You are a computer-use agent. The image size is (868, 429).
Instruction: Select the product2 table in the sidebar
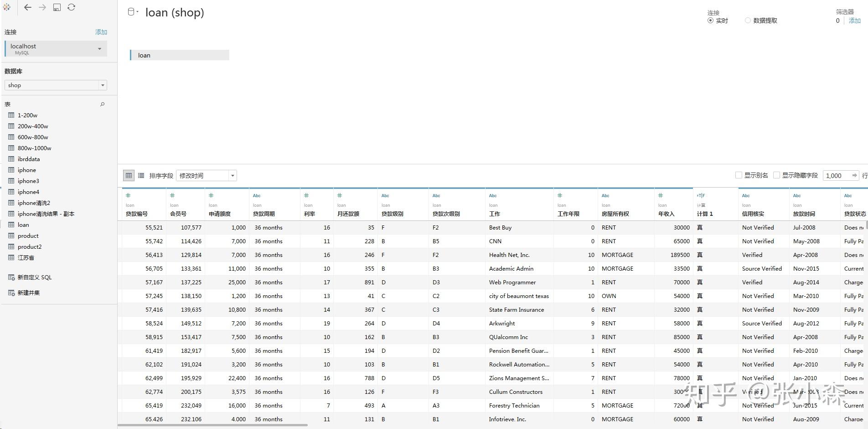click(x=30, y=246)
